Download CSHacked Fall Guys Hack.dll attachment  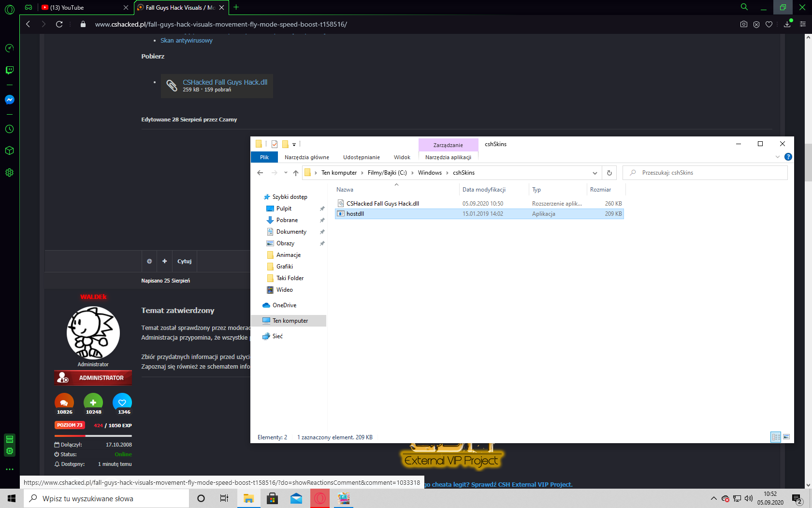click(x=225, y=82)
